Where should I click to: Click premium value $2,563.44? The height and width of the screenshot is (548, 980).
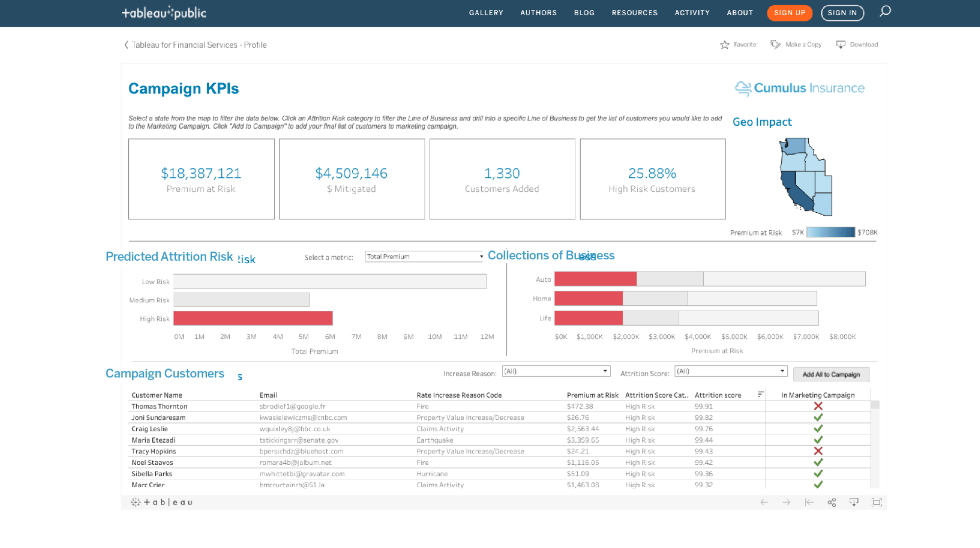point(583,429)
